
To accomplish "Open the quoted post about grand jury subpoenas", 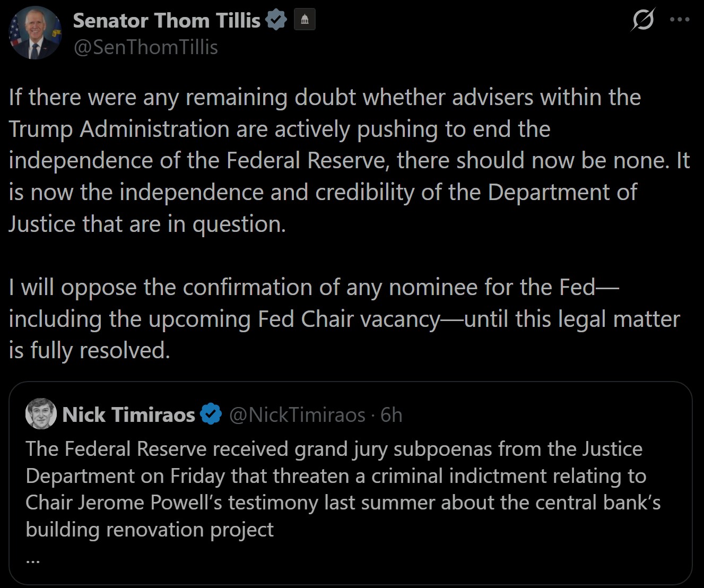I will click(350, 488).
